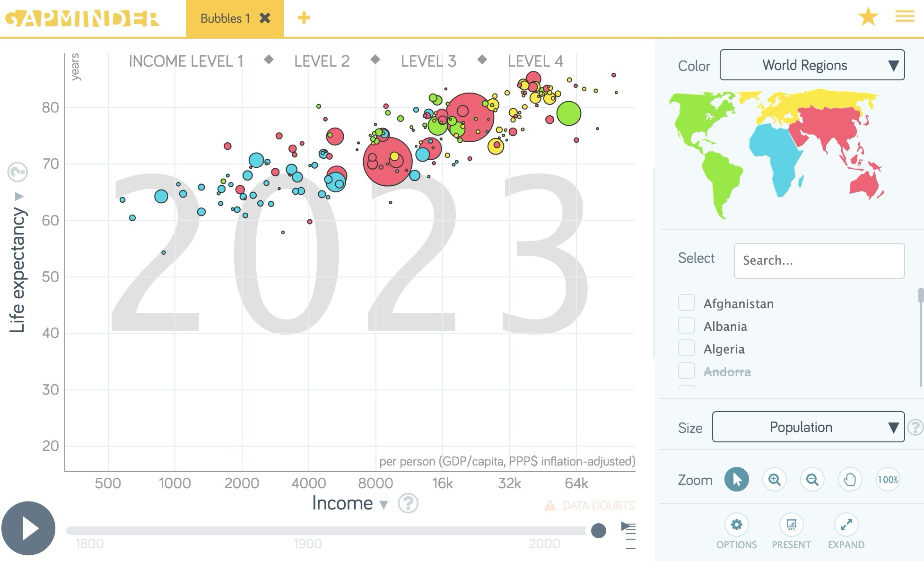
Task: Click the Algeria country label
Action: pos(724,349)
